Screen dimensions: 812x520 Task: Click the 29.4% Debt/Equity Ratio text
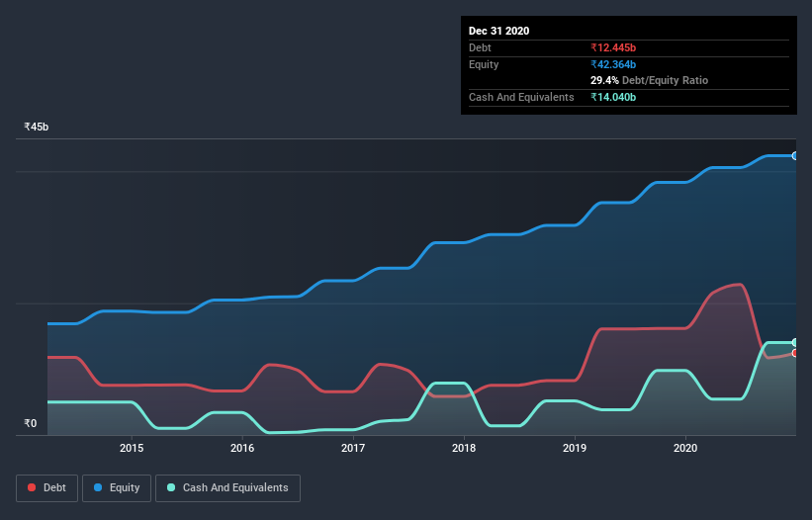click(x=650, y=80)
